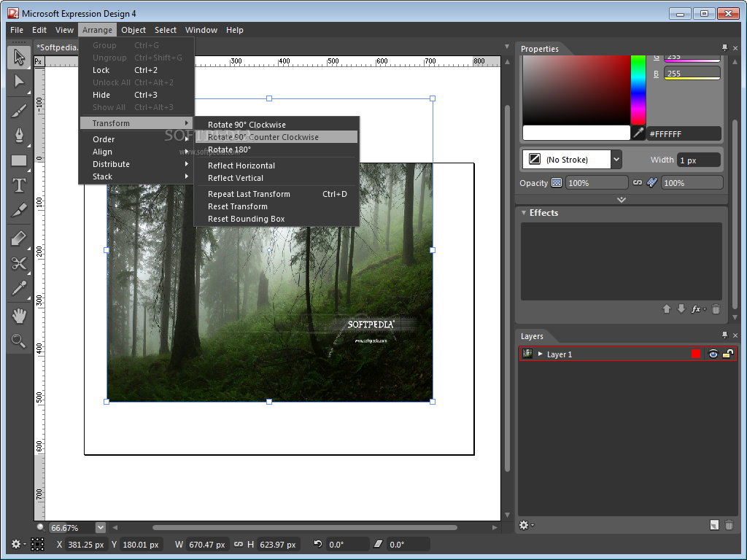Choose Rotate 180°
Image resolution: width=747 pixels, height=560 pixels.
(276, 149)
